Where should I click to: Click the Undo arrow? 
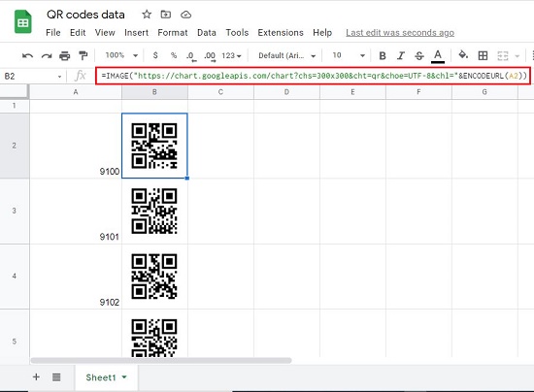[x=27, y=55]
